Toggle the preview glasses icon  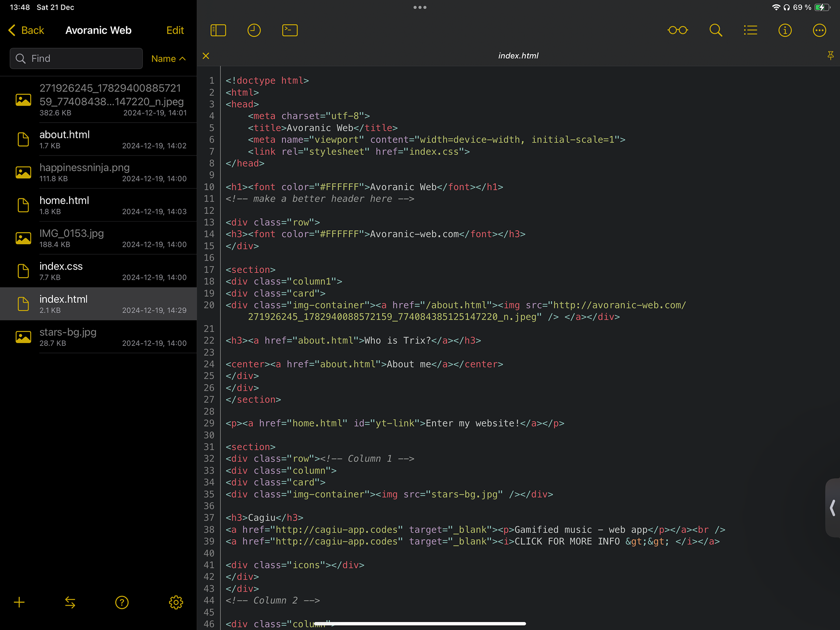tap(677, 30)
